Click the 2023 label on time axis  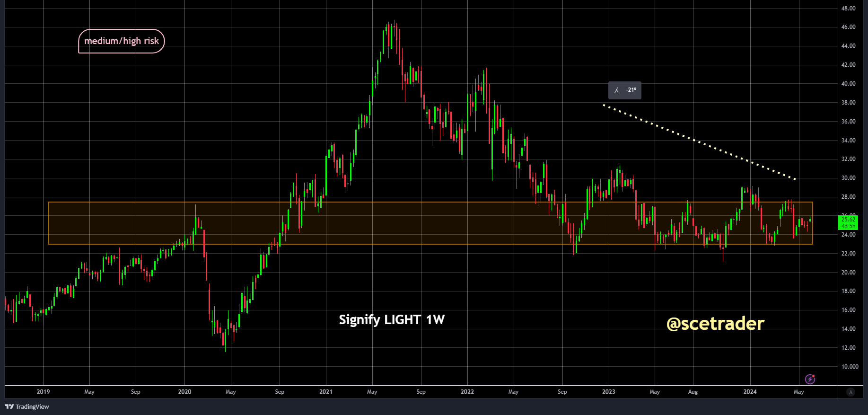609,392
